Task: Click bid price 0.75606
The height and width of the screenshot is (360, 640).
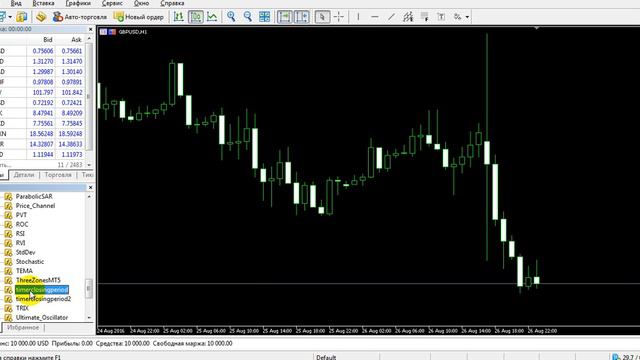Action: (43, 51)
